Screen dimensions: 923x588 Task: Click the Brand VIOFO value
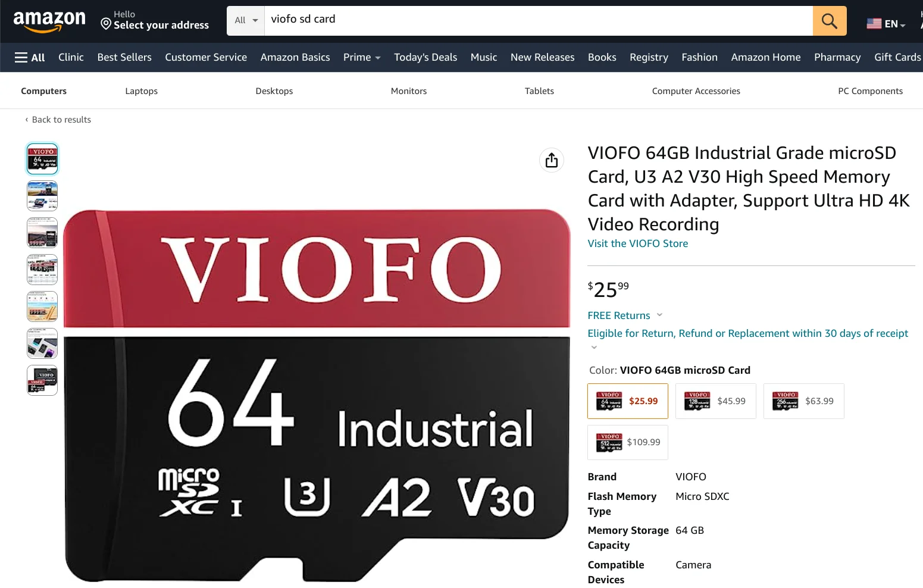click(x=691, y=477)
